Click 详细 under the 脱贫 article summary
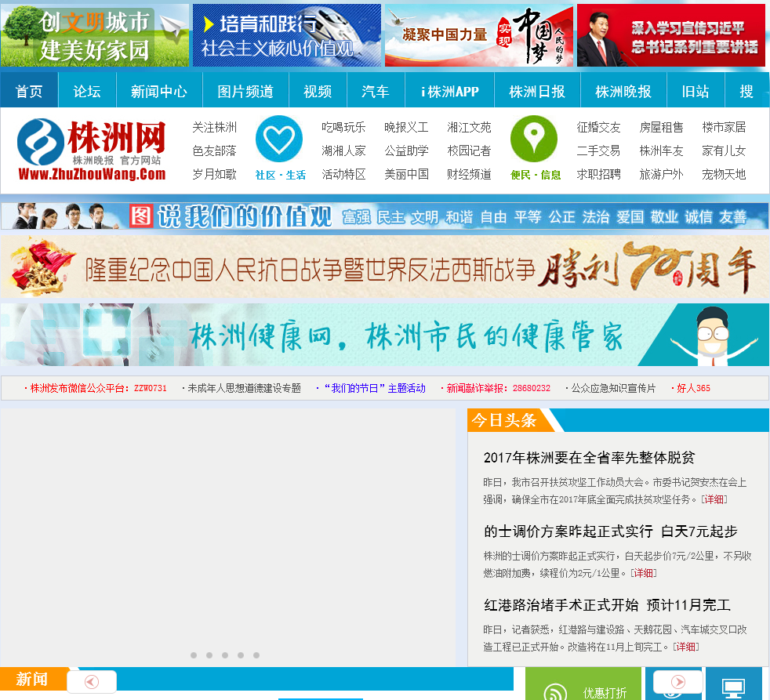This screenshot has width=770, height=700. [x=714, y=499]
